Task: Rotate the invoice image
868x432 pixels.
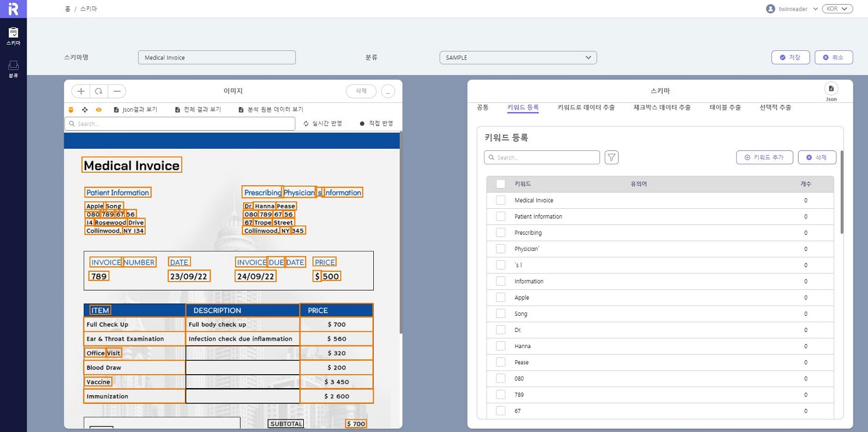Action: [99, 91]
